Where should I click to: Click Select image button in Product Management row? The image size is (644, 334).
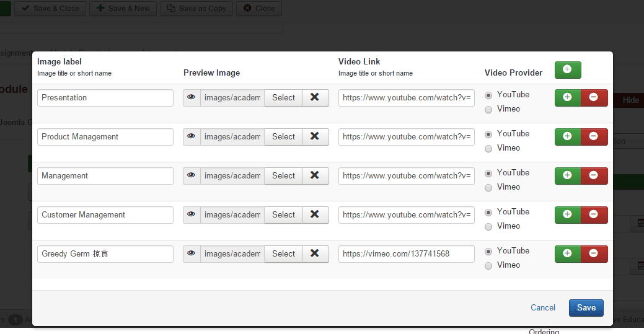283,137
